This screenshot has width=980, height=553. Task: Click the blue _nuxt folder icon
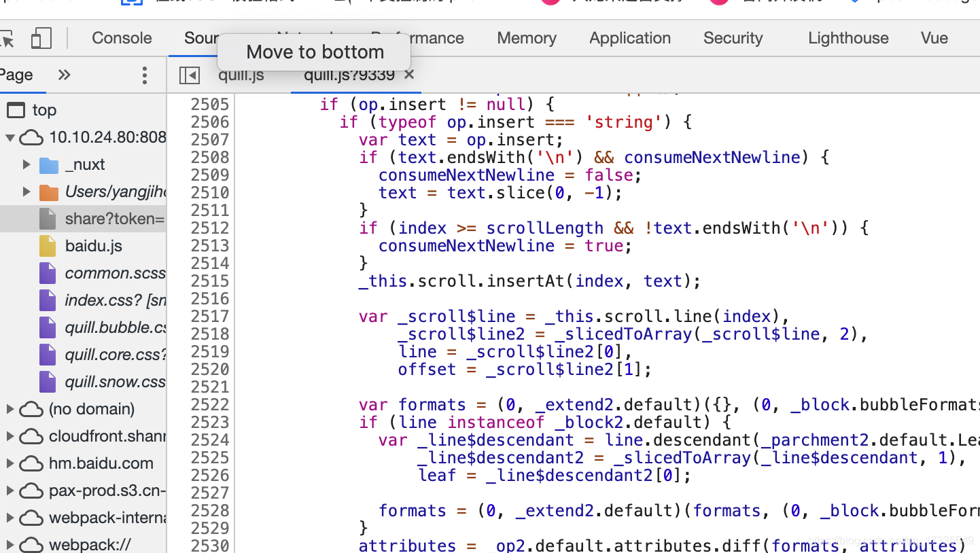point(49,164)
